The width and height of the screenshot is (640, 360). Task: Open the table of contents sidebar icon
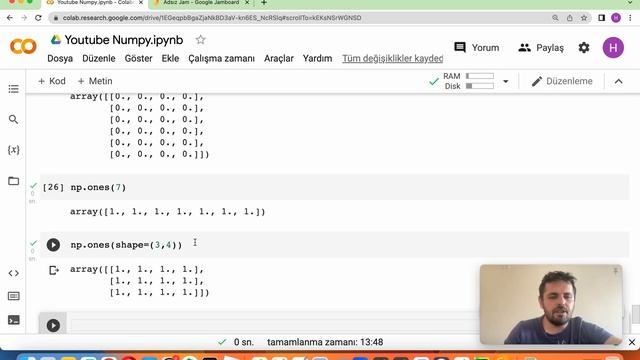point(13,89)
